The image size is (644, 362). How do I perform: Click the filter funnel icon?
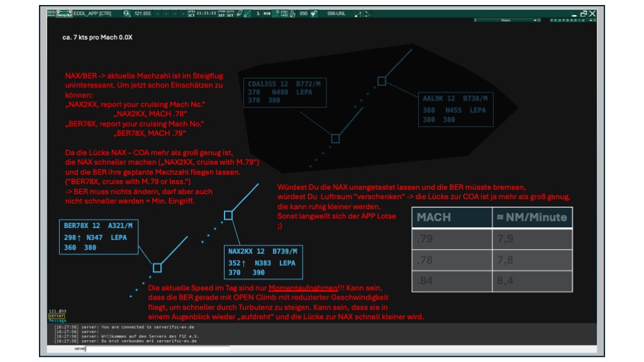click(313, 14)
